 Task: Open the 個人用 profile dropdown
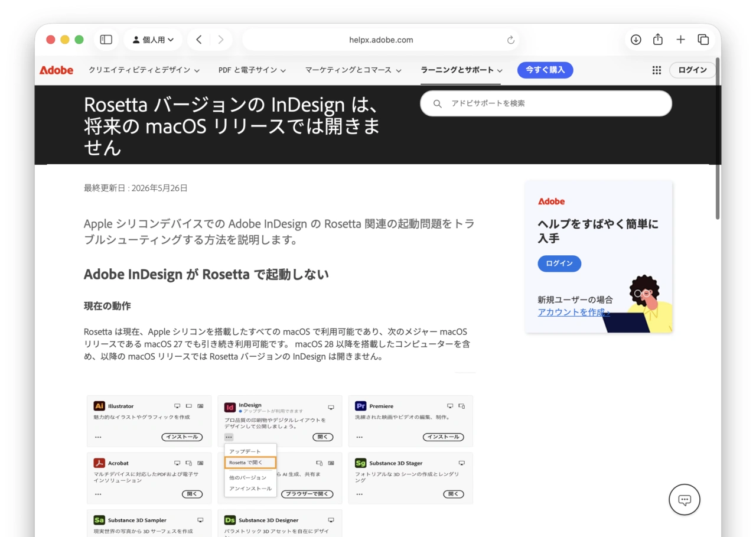153,40
